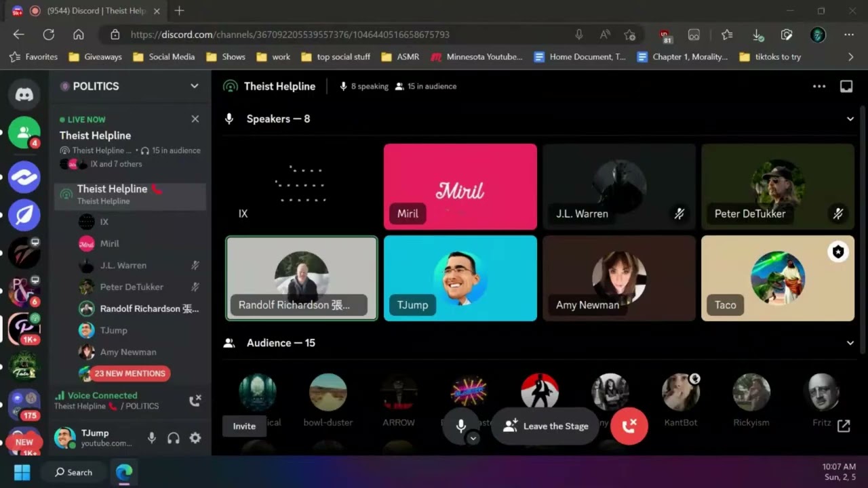
Task: Open the server icon with 175 badge
Action: point(24,404)
